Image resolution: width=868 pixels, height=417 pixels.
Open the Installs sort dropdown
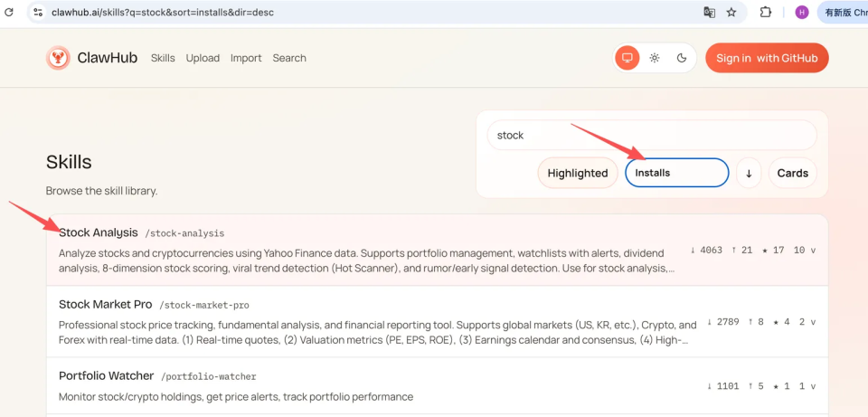[676, 173]
